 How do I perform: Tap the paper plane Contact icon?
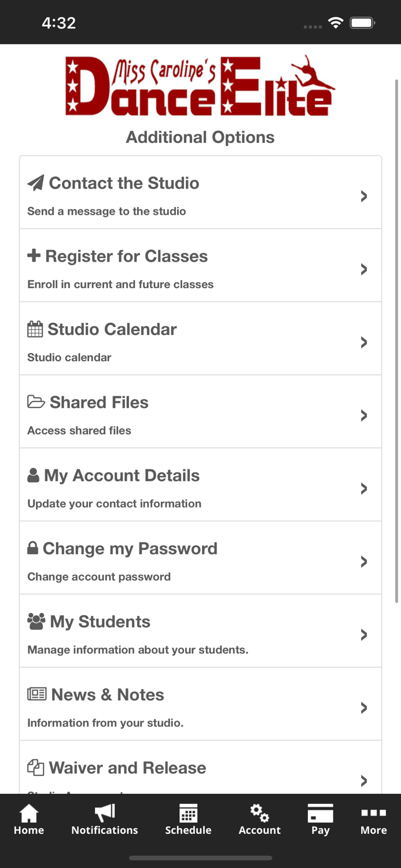point(36,183)
